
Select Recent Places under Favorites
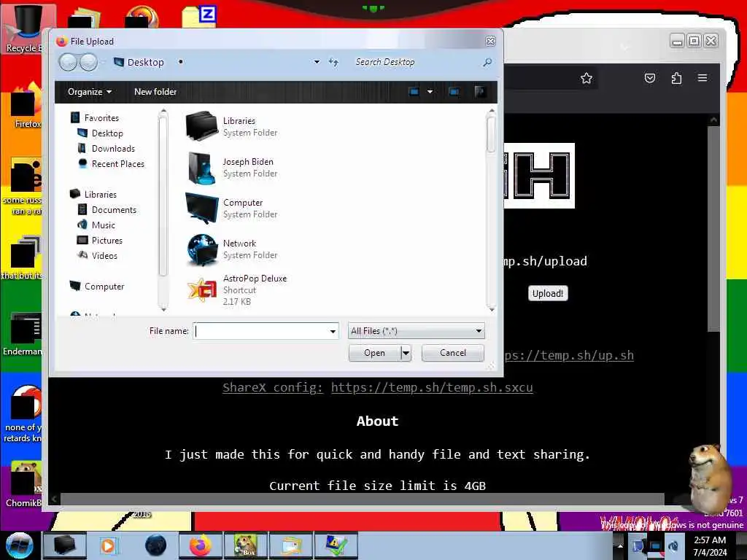tap(117, 164)
